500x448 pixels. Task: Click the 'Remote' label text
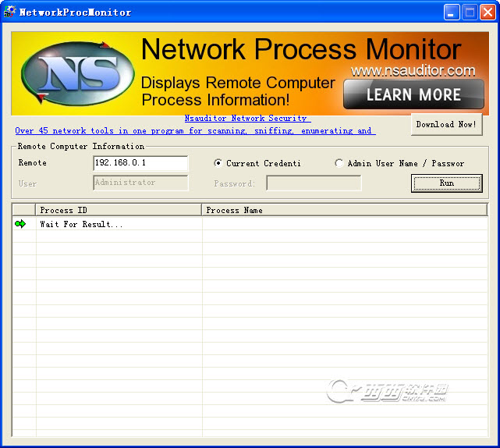click(33, 163)
